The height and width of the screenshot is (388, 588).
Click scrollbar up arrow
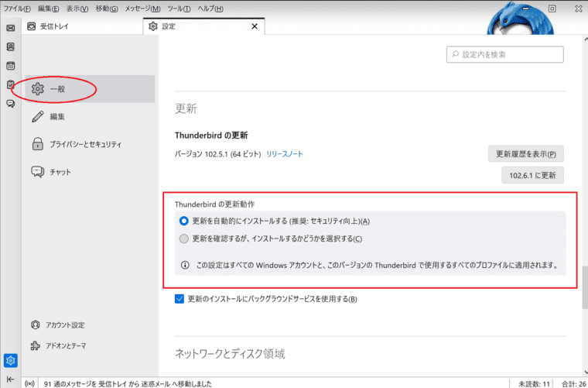586,39
